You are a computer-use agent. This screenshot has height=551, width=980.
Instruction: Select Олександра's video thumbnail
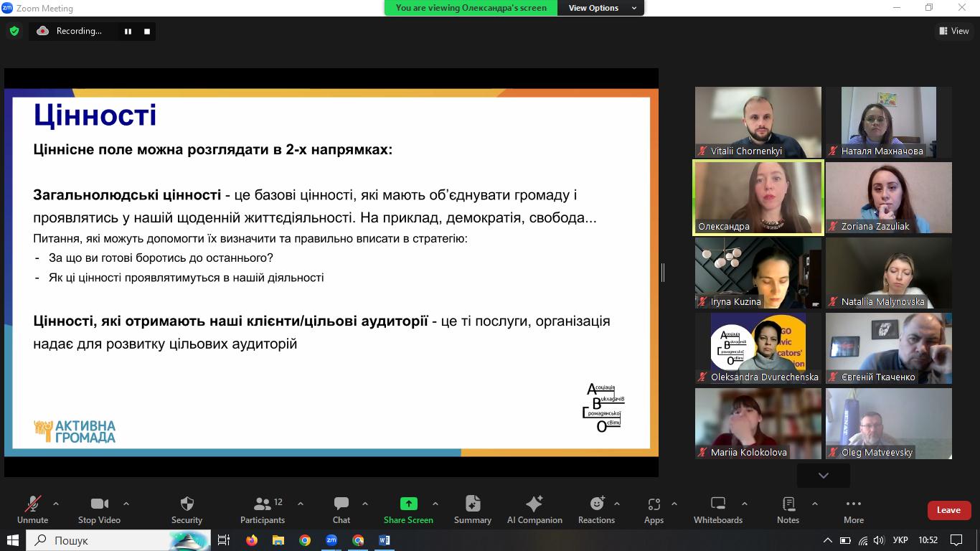pyautogui.click(x=758, y=197)
